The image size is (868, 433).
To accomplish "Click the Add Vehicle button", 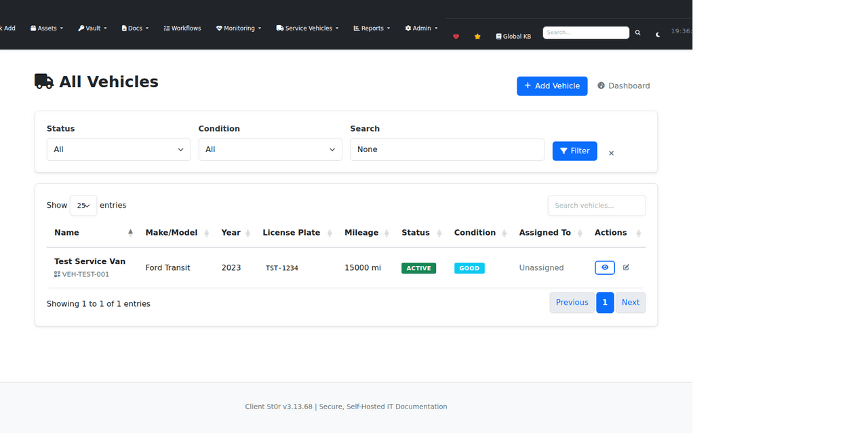I will pos(552,86).
